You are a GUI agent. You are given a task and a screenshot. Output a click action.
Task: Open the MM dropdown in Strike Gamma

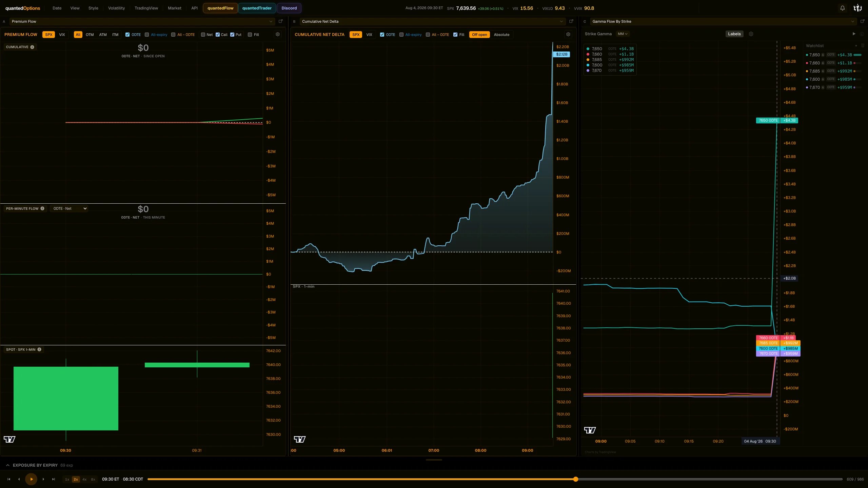pyautogui.click(x=623, y=34)
